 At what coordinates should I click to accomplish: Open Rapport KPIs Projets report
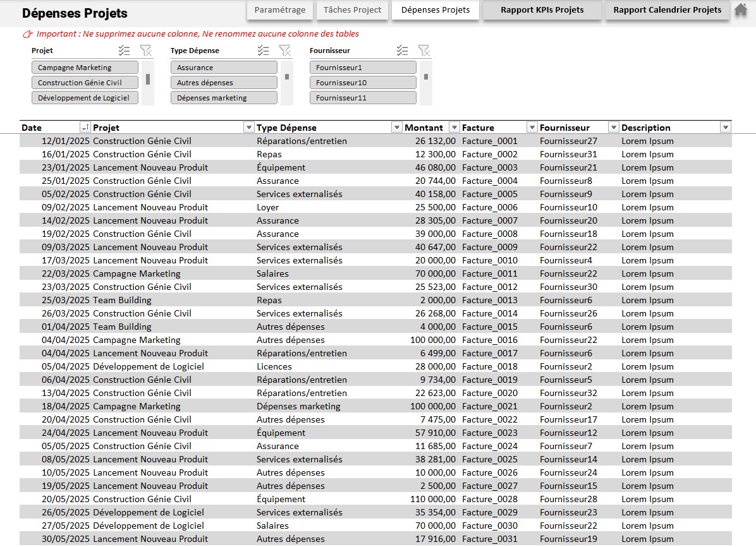pos(542,10)
